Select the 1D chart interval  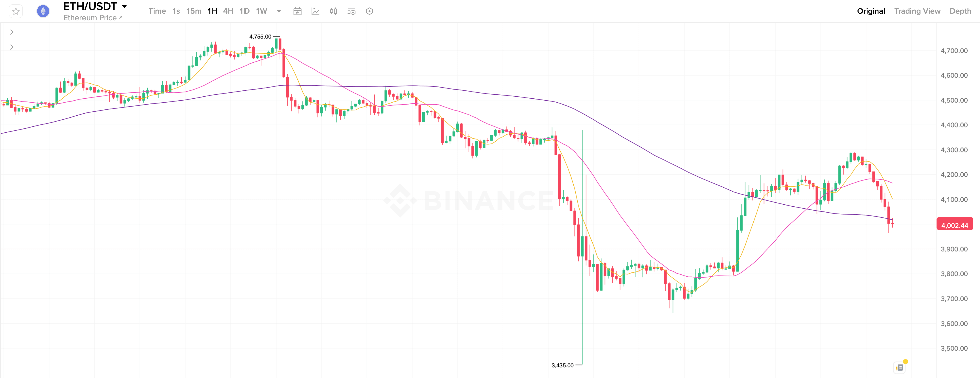[244, 11]
